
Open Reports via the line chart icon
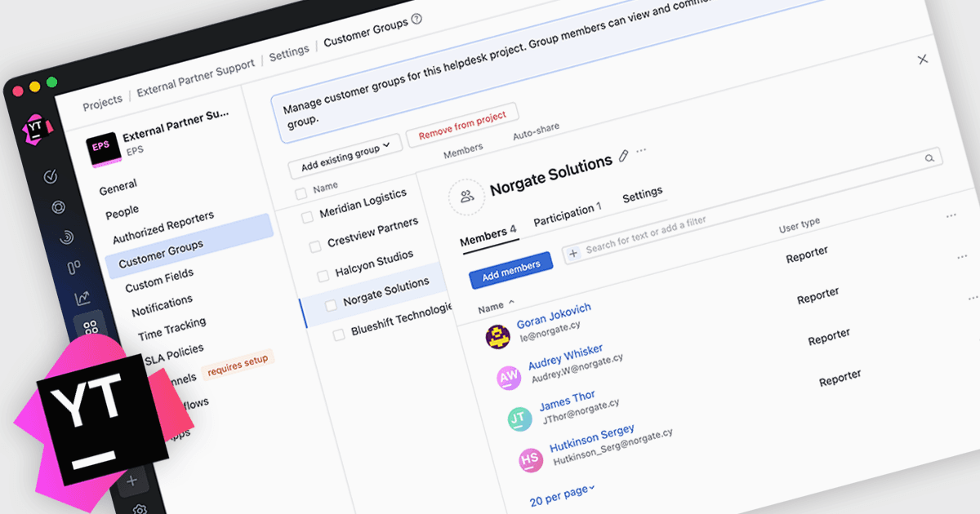[82, 298]
